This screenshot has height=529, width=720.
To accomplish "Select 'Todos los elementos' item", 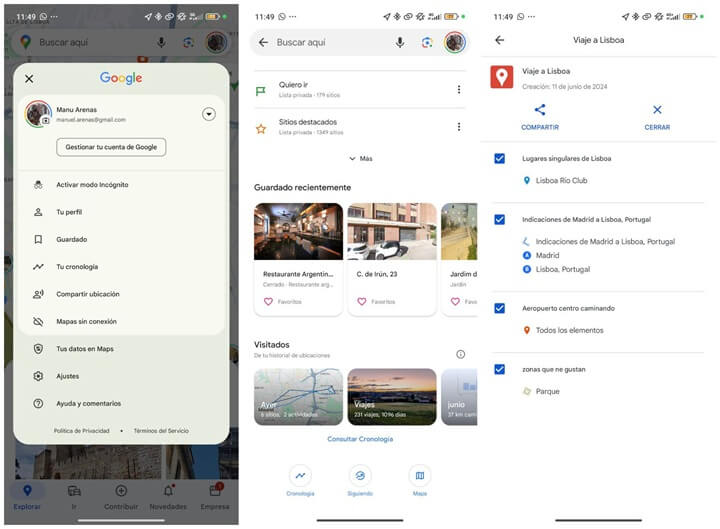I will [x=564, y=330].
